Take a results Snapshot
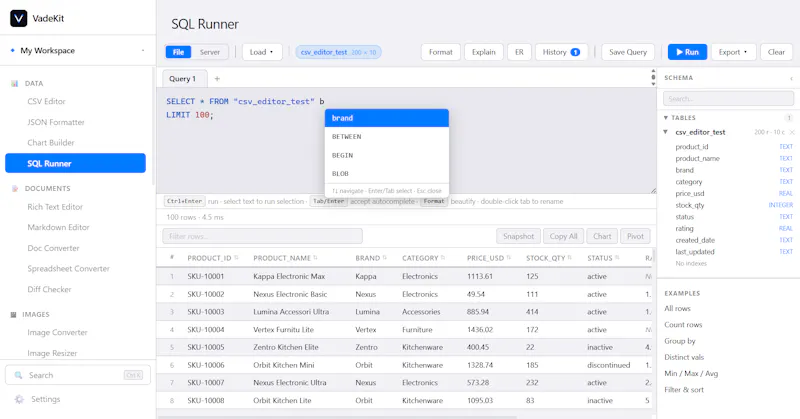The height and width of the screenshot is (419, 800). (518, 236)
